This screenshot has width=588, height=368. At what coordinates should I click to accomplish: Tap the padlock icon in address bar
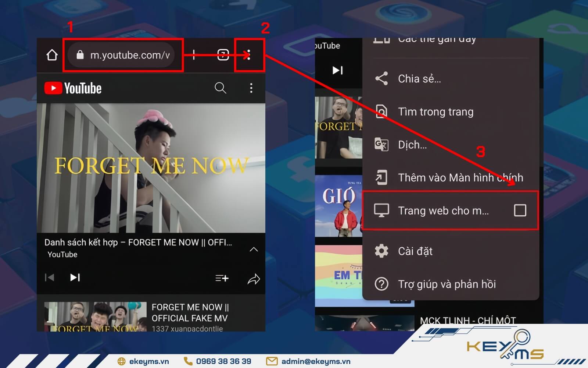click(80, 55)
